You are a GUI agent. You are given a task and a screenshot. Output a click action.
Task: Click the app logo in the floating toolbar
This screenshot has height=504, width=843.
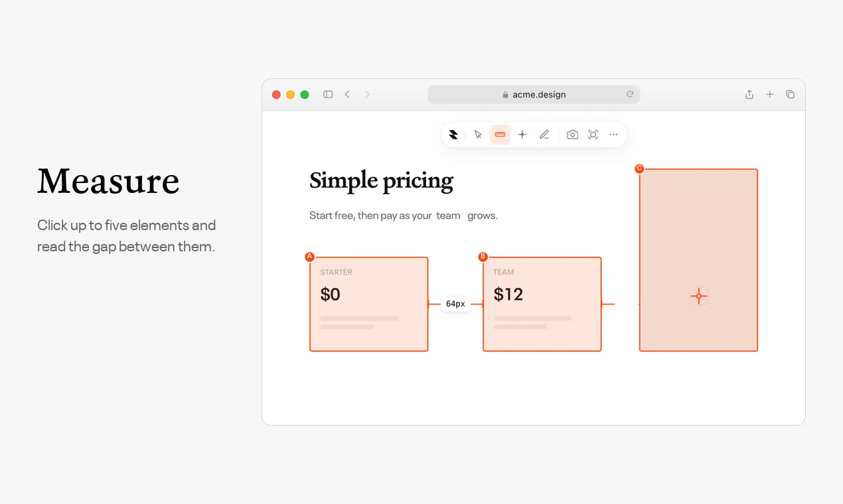pyautogui.click(x=453, y=135)
